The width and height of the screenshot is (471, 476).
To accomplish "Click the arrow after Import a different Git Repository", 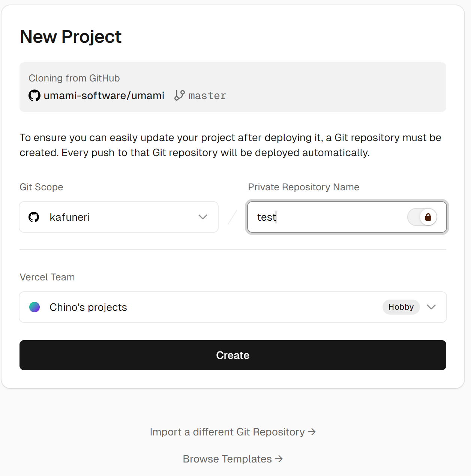I will point(312,432).
